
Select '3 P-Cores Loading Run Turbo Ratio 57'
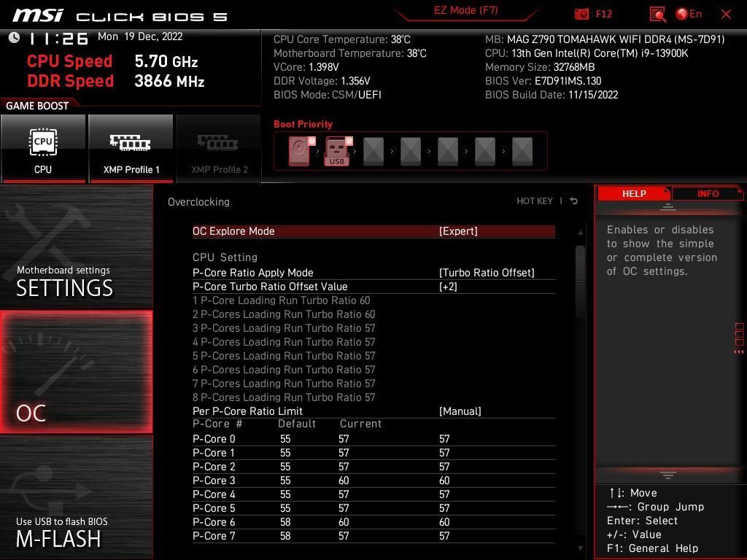point(284,328)
